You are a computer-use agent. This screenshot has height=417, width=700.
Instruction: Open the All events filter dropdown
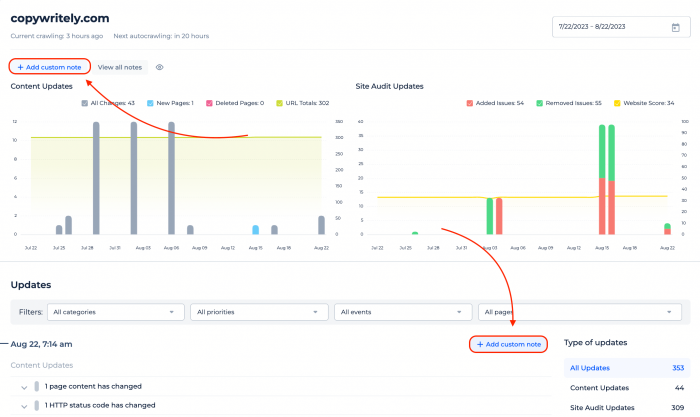pyautogui.click(x=403, y=312)
